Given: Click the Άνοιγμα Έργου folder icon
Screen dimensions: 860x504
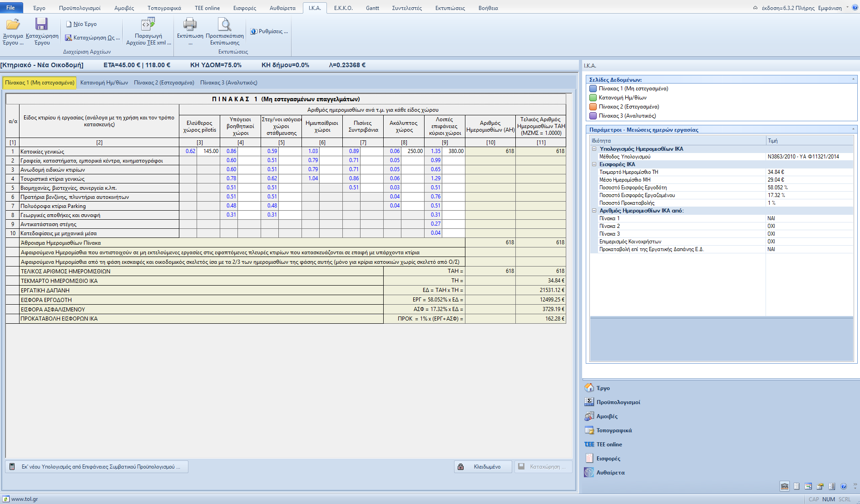Looking at the screenshot, I should click(13, 25).
